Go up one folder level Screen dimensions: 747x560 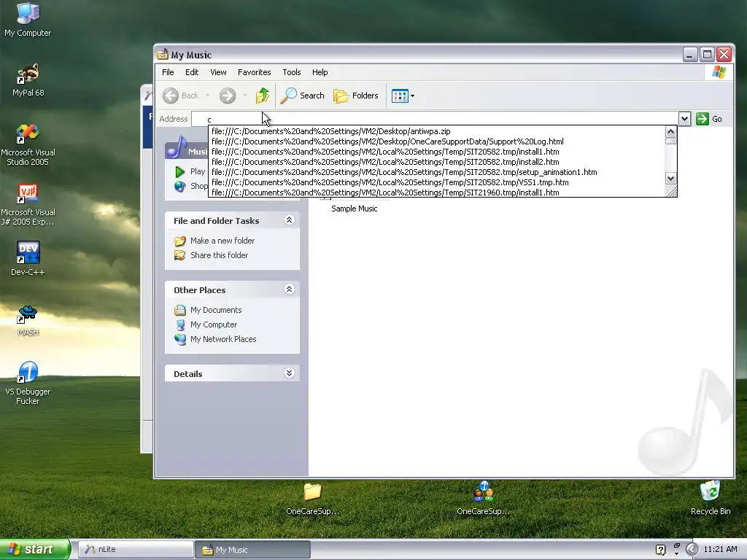click(263, 96)
